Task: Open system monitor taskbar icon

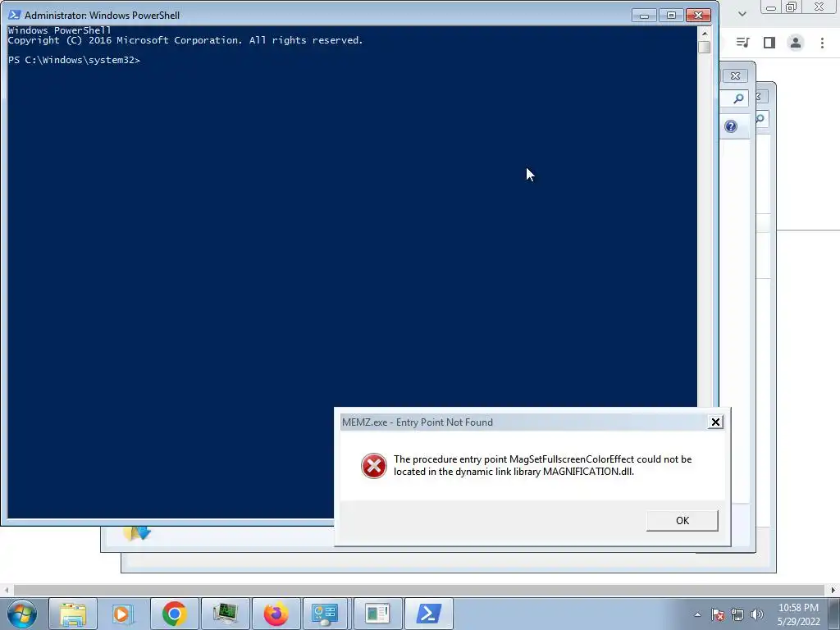Action: coord(225,614)
